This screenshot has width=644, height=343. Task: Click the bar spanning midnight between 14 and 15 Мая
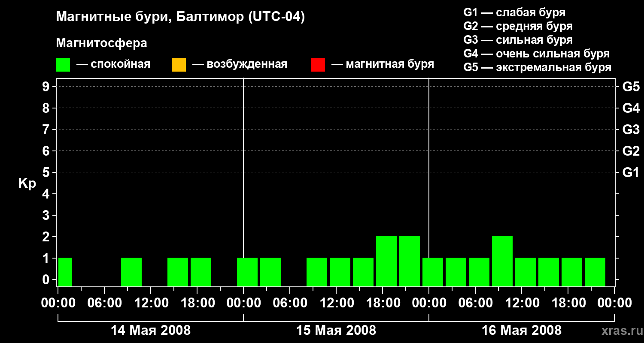[x=247, y=272]
